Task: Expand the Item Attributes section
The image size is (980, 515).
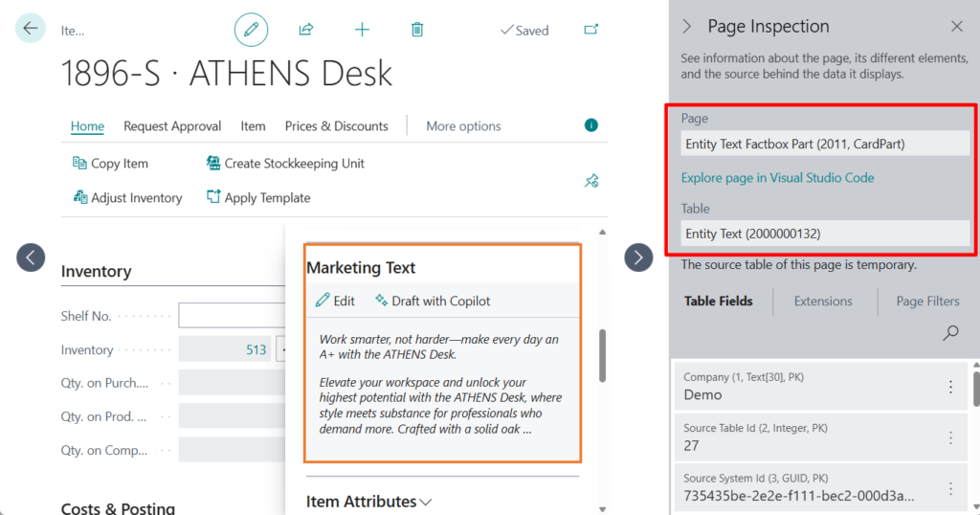Action: point(368,502)
